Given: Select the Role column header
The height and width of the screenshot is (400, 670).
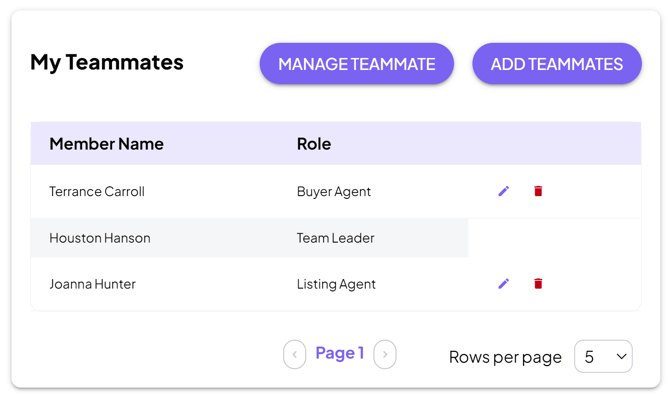Looking at the screenshot, I should pos(314,144).
